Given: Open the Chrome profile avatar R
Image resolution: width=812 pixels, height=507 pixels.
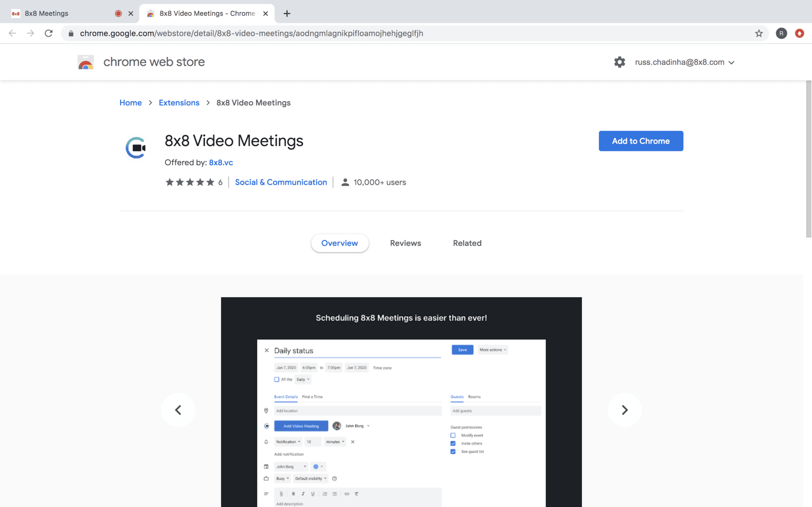Looking at the screenshot, I should 781,33.
